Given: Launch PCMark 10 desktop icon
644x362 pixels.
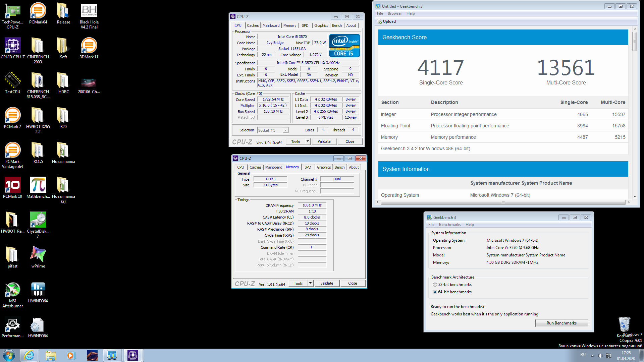Looking at the screenshot, I should pos(12,188).
